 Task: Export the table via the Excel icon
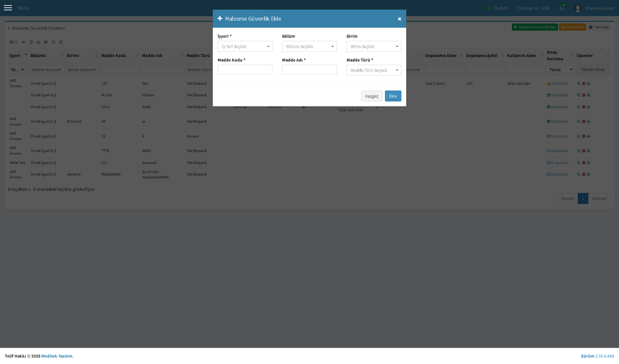point(31,42)
